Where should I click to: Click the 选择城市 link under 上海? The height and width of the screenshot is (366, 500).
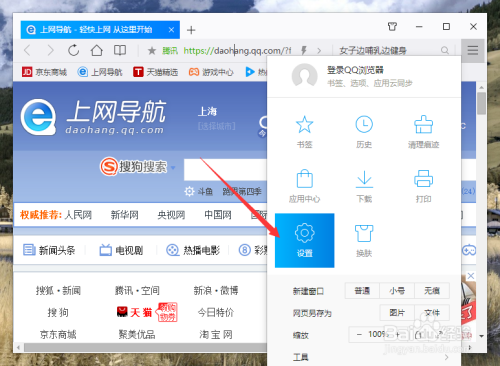(217, 126)
